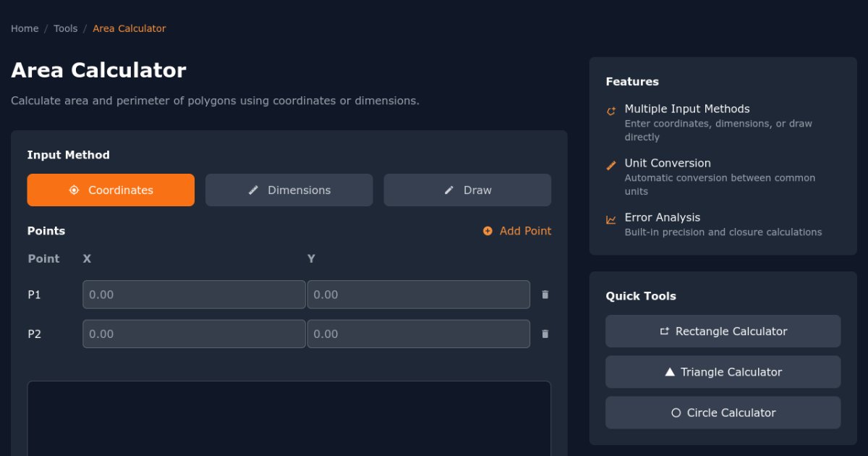Click the external-link icon on Rectangle Calculator

point(664,331)
